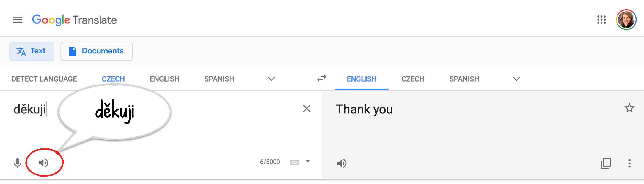The height and width of the screenshot is (184, 644).
Task: Save translation with the star icon
Action: coord(629,108)
